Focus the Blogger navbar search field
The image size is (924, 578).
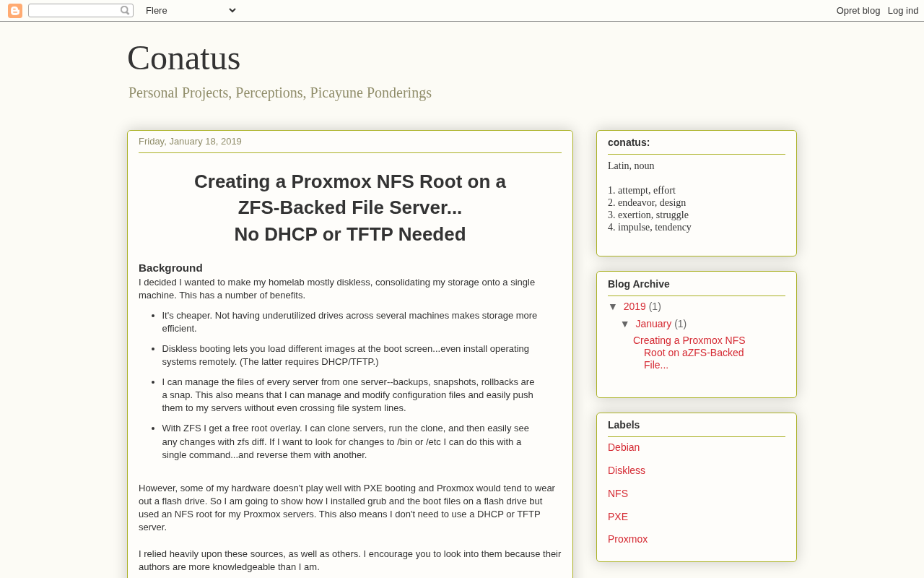click(74, 11)
